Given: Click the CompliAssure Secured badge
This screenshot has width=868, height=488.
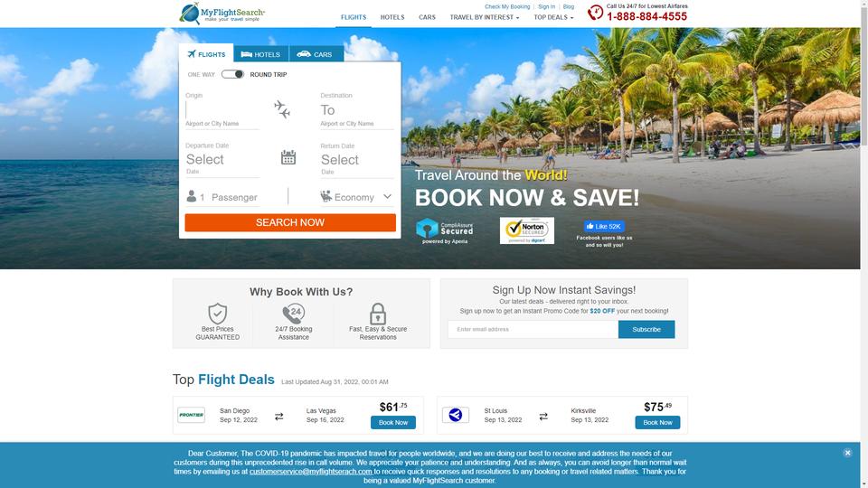Looking at the screenshot, I should pyautogui.click(x=445, y=230).
